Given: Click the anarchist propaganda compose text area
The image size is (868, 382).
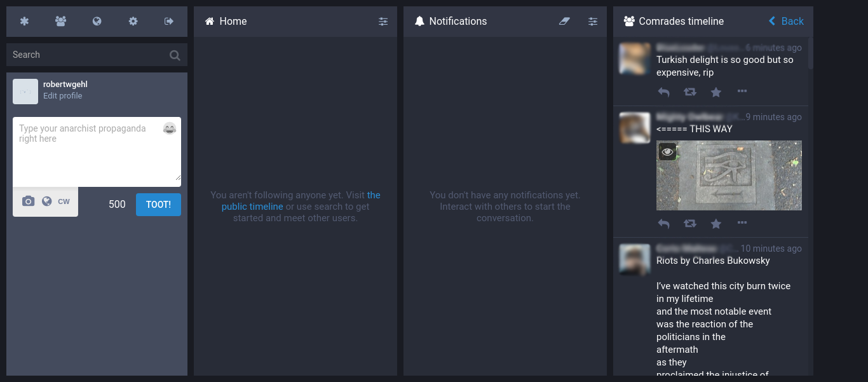Looking at the screenshot, I should coord(97,152).
